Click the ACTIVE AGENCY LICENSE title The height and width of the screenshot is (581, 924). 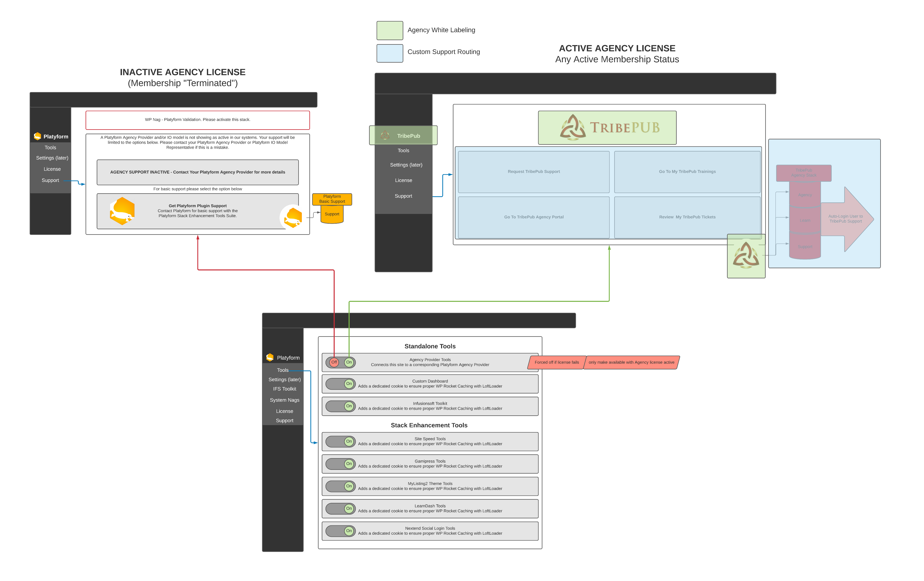[x=617, y=48]
